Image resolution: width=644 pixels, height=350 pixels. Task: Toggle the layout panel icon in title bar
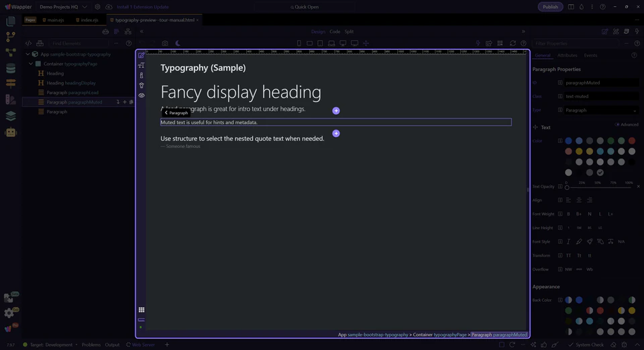[x=571, y=7]
